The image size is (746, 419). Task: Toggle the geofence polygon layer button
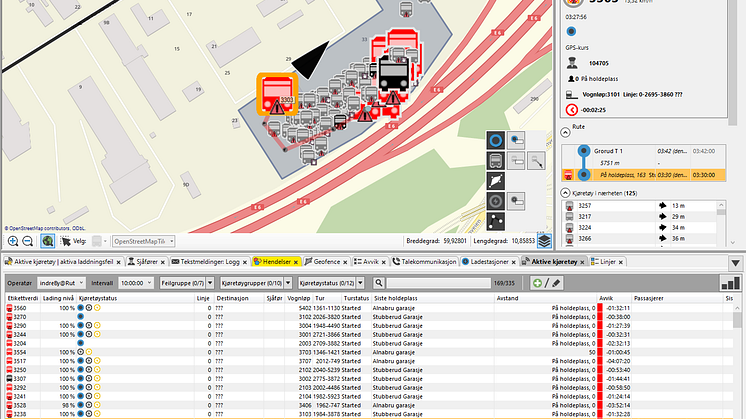pos(495,181)
